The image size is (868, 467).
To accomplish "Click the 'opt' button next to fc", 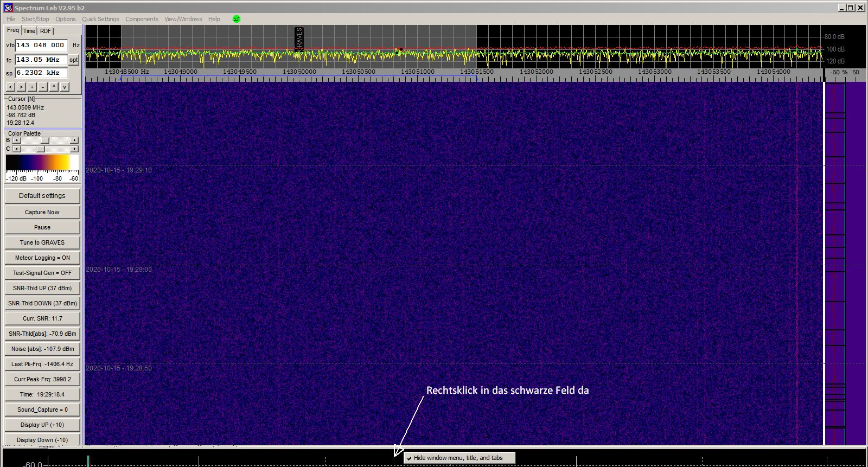I will pyautogui.click(x=74, y=60).
